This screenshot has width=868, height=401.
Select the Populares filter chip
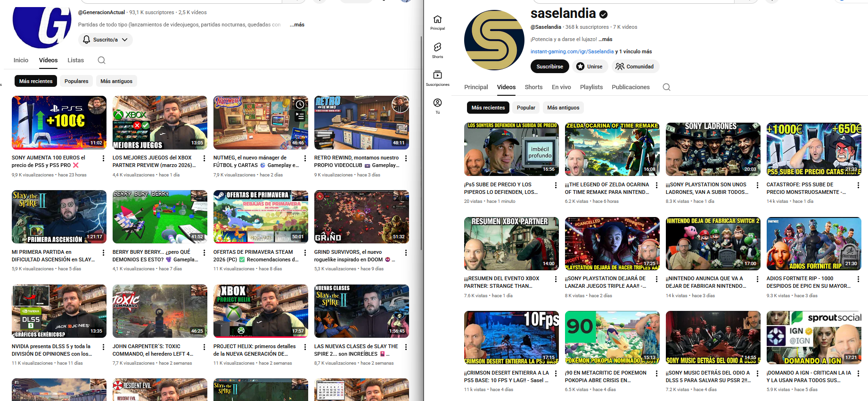(x=76, y=81)
